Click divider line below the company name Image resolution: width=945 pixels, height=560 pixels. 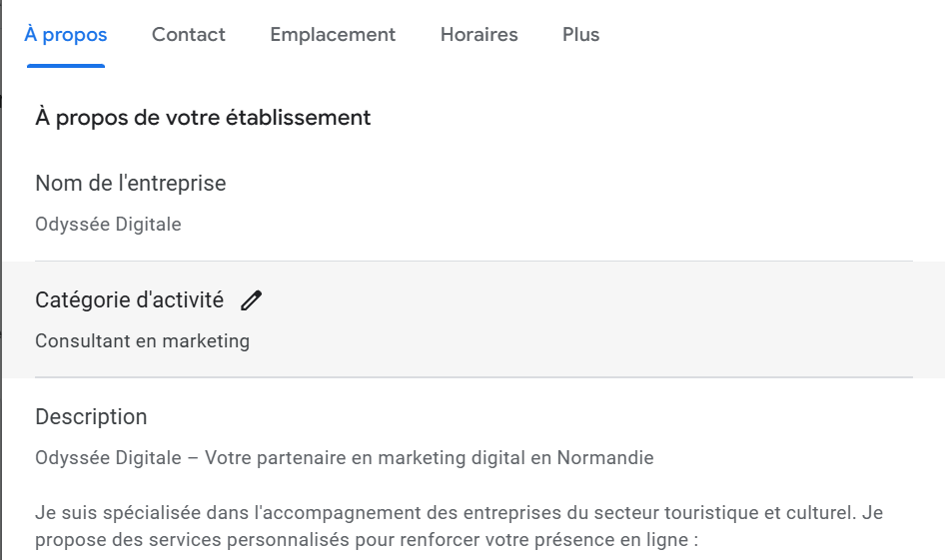click(x=473, y=262)
